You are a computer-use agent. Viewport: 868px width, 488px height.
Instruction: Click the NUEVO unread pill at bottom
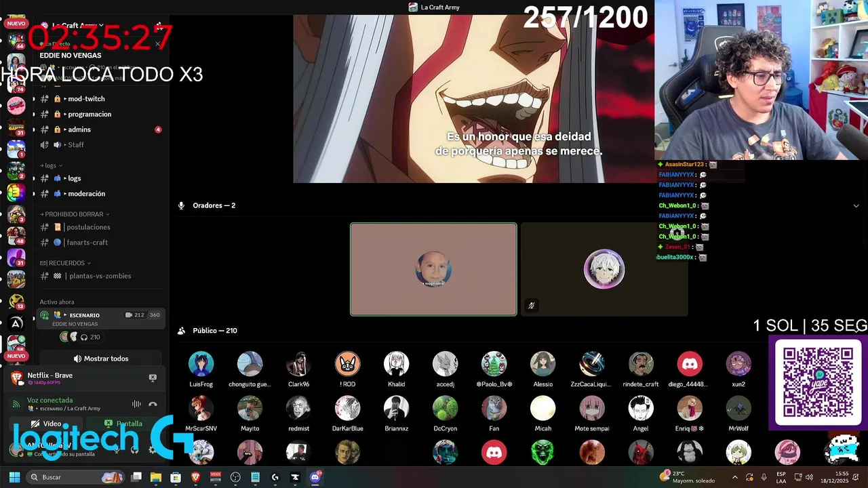[x=16, y=356]
